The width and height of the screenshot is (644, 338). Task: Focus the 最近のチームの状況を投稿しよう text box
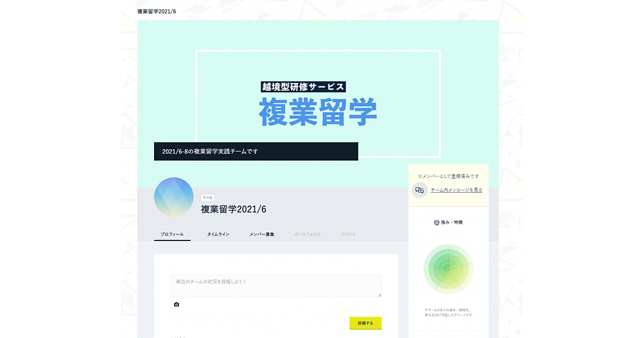click(x=276, y=286)
